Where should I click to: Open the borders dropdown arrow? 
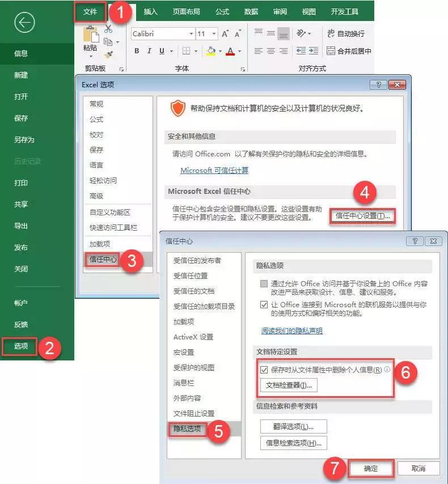point(196,51)
